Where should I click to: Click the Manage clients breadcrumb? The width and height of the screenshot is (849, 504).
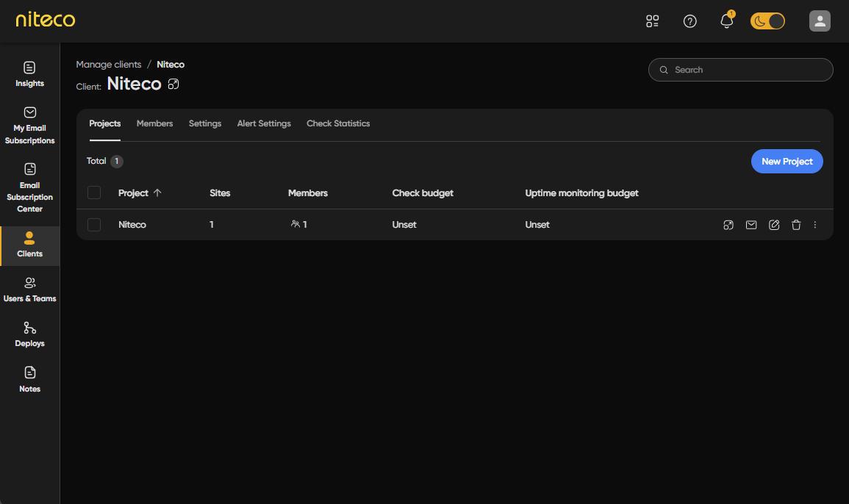tap(108, 65)
